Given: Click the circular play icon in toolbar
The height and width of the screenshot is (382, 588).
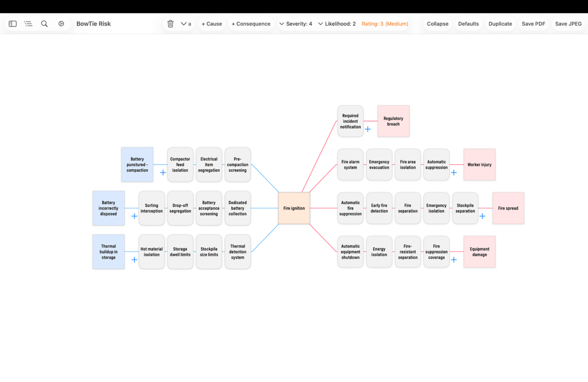Looking at the screenshot, I should (61, 24).
